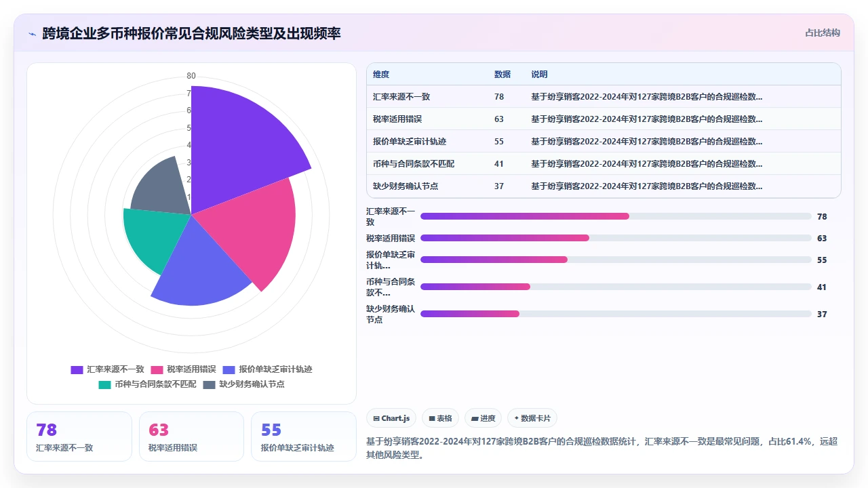
Task: Open the 78 汇率来源不一致 stat card
Action: [x=79, y=436]
